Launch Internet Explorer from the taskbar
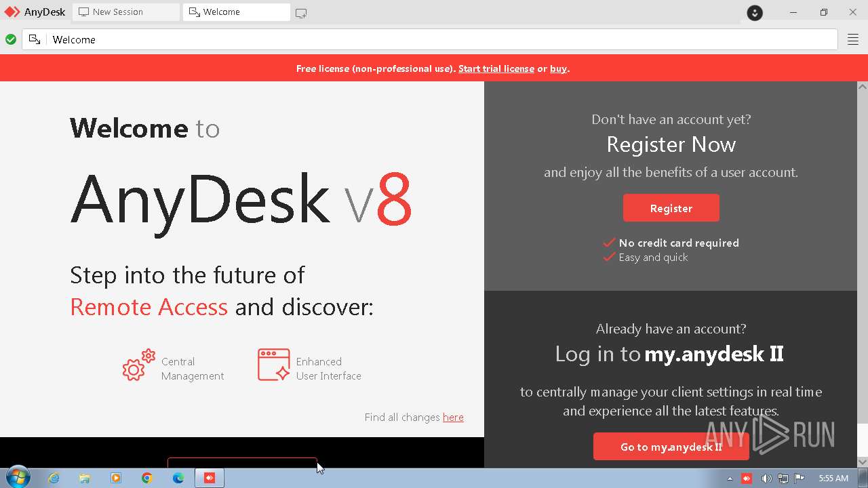868x488 pixels. (54, 478)
